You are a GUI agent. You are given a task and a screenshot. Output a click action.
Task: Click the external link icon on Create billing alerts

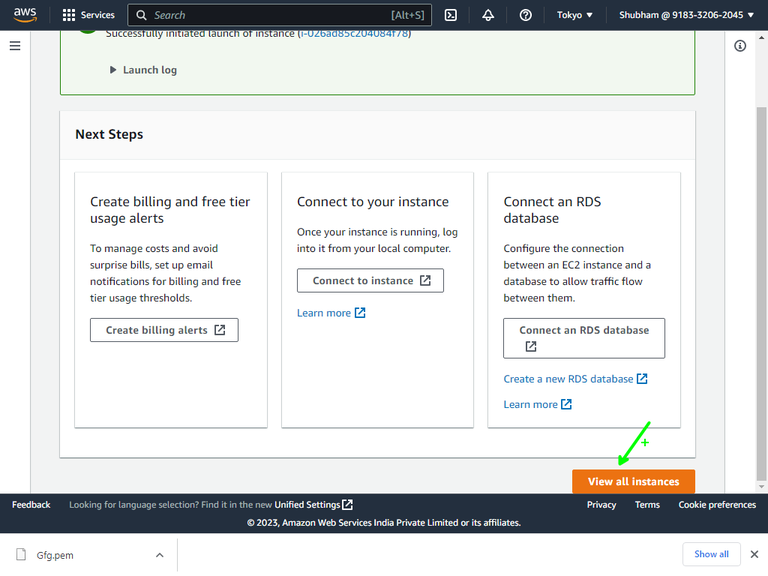pos(220,330)
